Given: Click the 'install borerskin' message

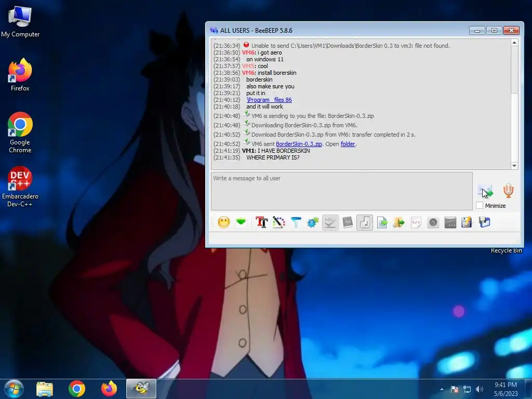Looking at the screenshot, I should point(277,73).
